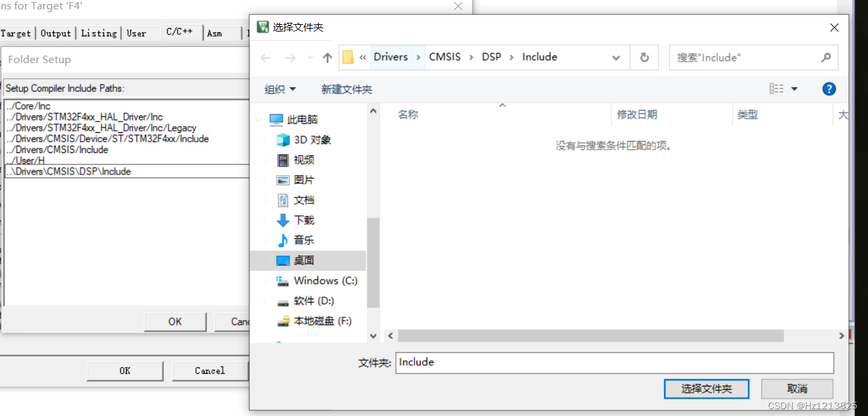The height and width of the screenshot is (416, 868).
Task: Refresh the folder view with the circular arrow icon
Action: click(644, 57)
